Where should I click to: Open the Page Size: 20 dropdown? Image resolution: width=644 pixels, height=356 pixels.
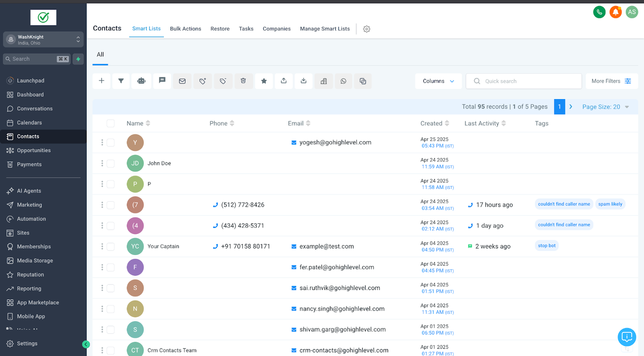click(605, 107)
